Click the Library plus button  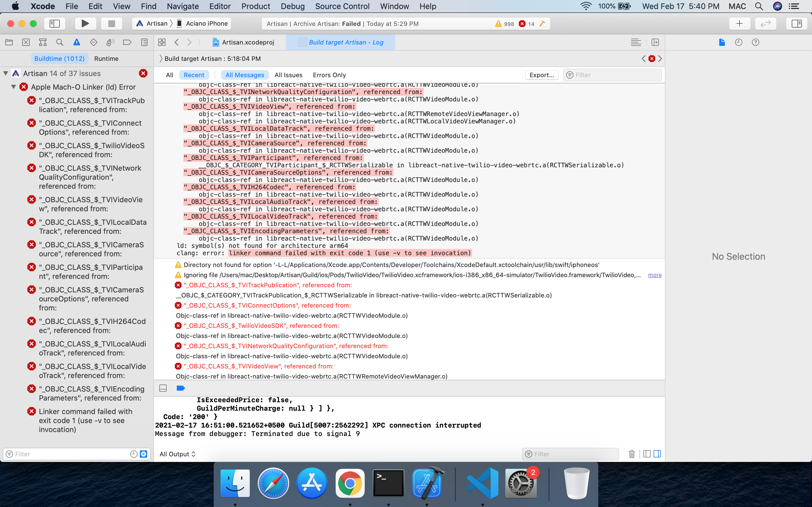[x=739, y=23]
